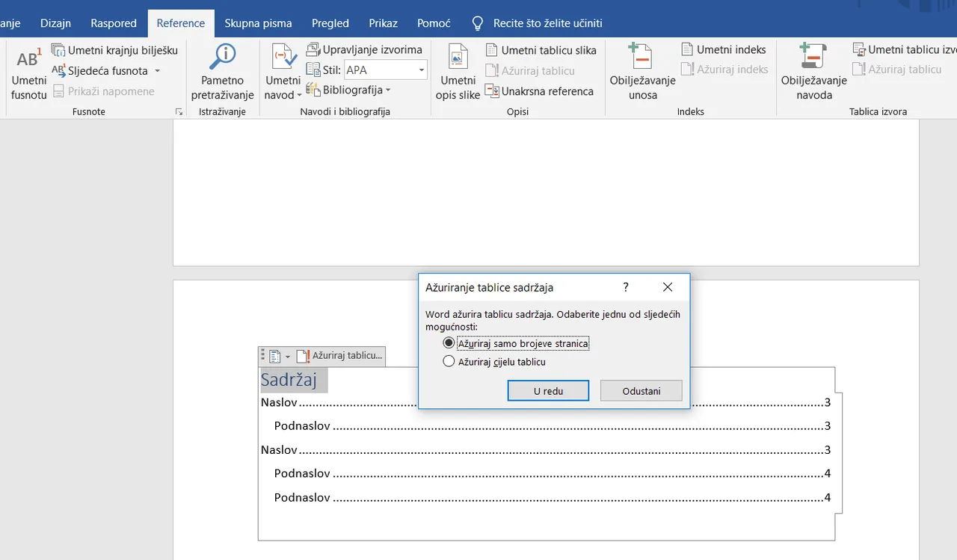Screen dimensions: 957x560
Task: Insert a cross-reference via Unakrsna referenca
Action: (539, 91)
